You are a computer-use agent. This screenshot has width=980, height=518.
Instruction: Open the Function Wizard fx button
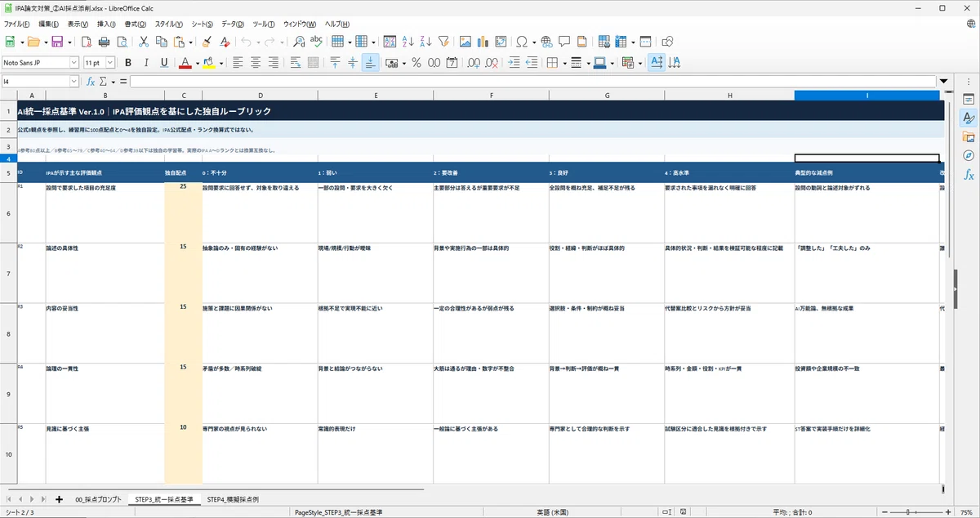pyautogui.click(x=91, y=82)
